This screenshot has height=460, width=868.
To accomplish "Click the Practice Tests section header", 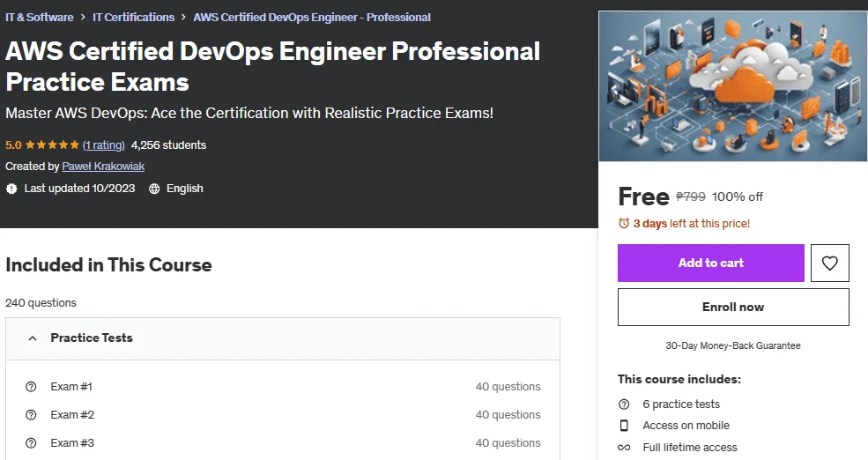I will (x=283, y=338).
